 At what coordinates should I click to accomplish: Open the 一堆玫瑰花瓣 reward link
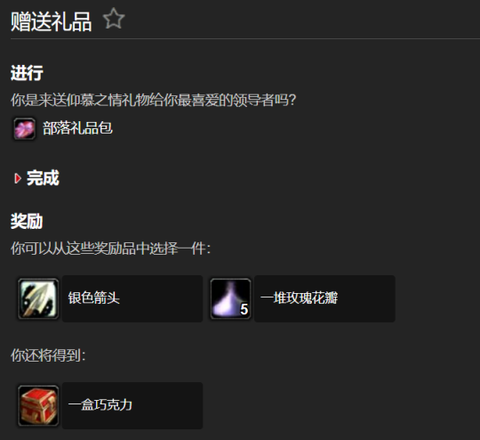coord(299,298)
